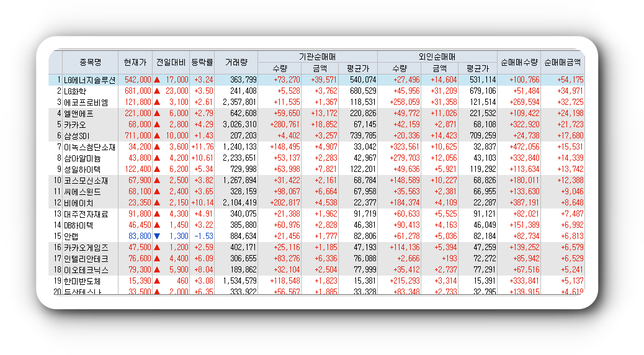
Task: Select the 이오테크닉스 stock name
Action: [86, 270]
